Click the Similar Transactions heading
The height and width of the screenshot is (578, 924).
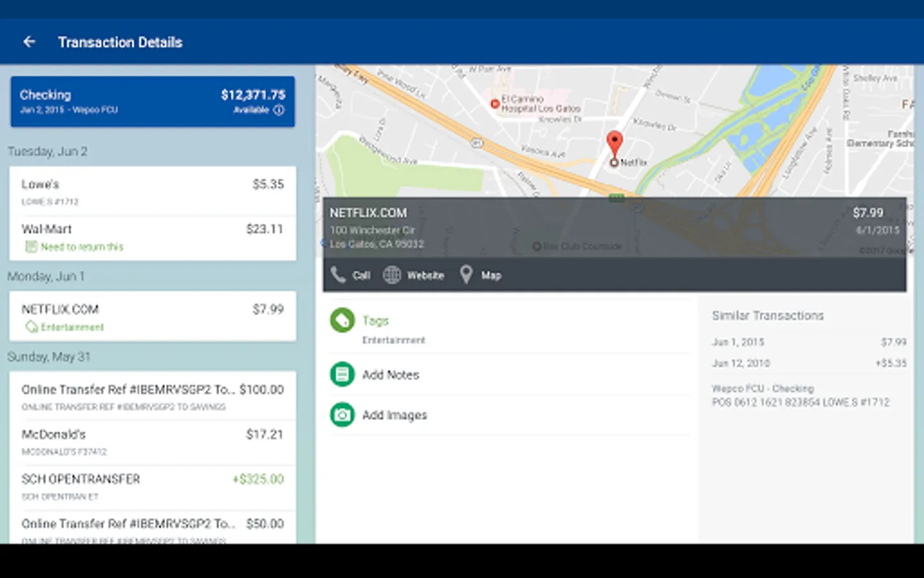pos(767,315)
